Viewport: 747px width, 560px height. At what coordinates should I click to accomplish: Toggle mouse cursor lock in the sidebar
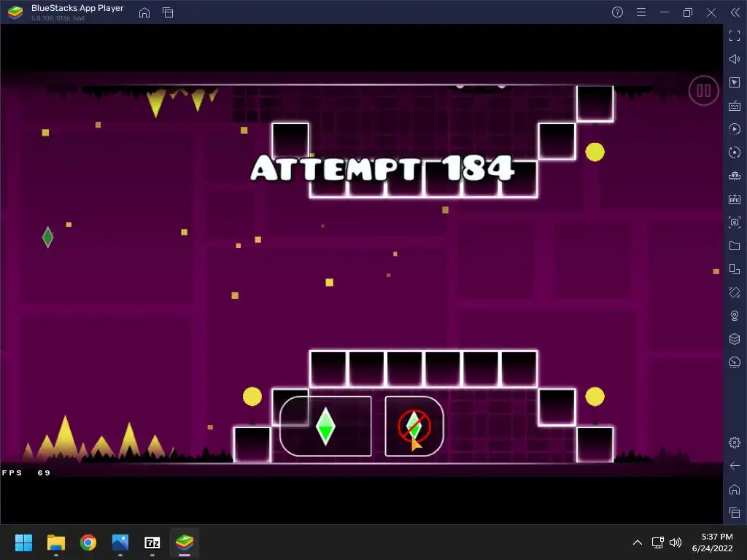(x=735, y=82)
